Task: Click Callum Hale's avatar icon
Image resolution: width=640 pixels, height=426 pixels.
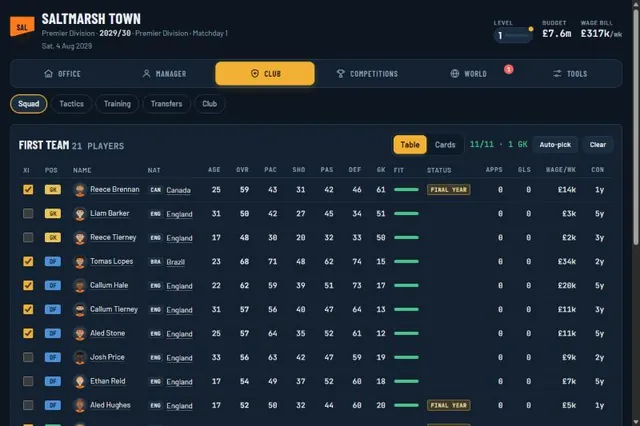Action: click(80, 286)
